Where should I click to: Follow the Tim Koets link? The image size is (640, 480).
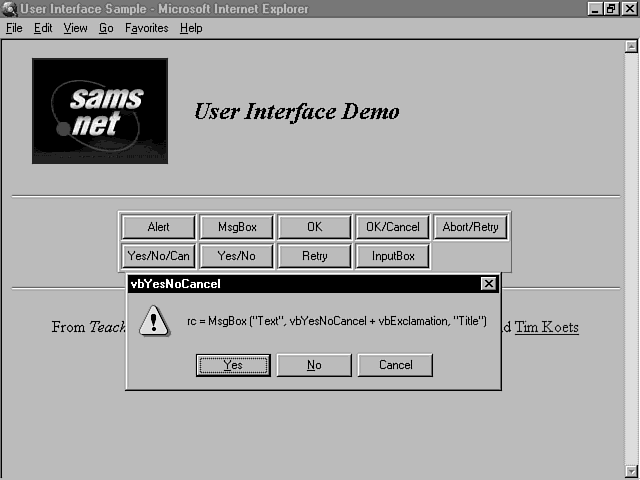click(x=546, y=327)
